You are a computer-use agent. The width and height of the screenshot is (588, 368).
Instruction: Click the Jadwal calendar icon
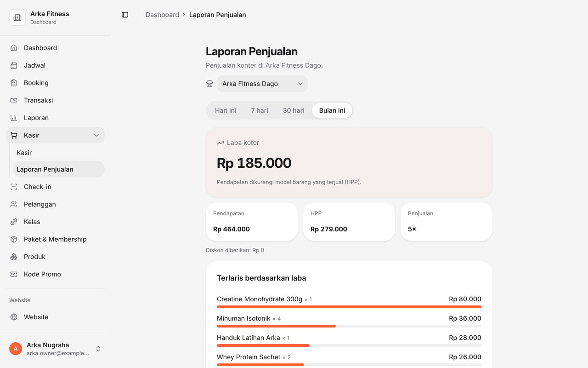click(14, 65)
